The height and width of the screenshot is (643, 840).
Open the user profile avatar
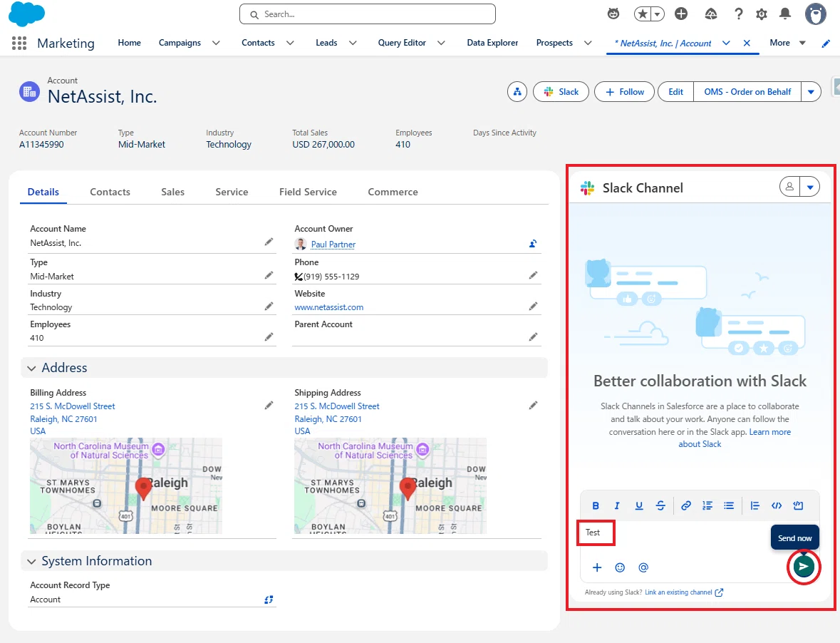pos(815,14)
